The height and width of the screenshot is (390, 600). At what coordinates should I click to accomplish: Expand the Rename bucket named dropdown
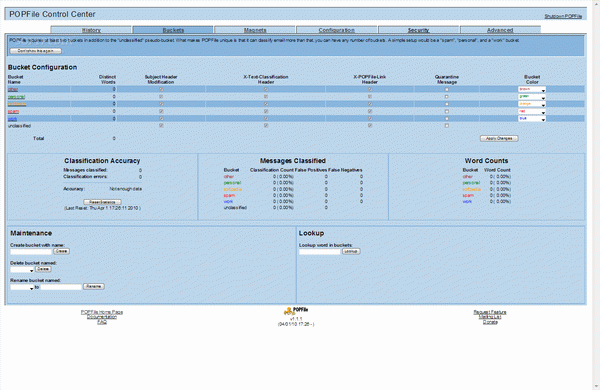(22, 287)
